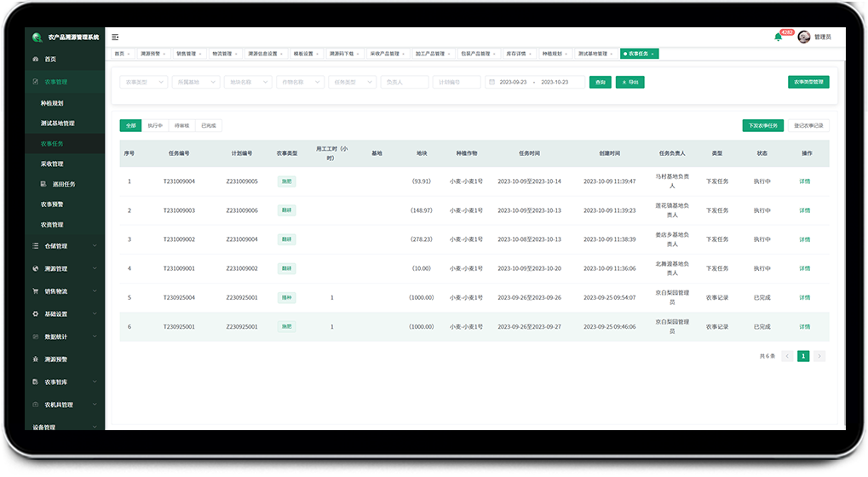Expand 溯源管理 using its chevron arrow
Screen dimensions: 868x477
tap(95, 268)
